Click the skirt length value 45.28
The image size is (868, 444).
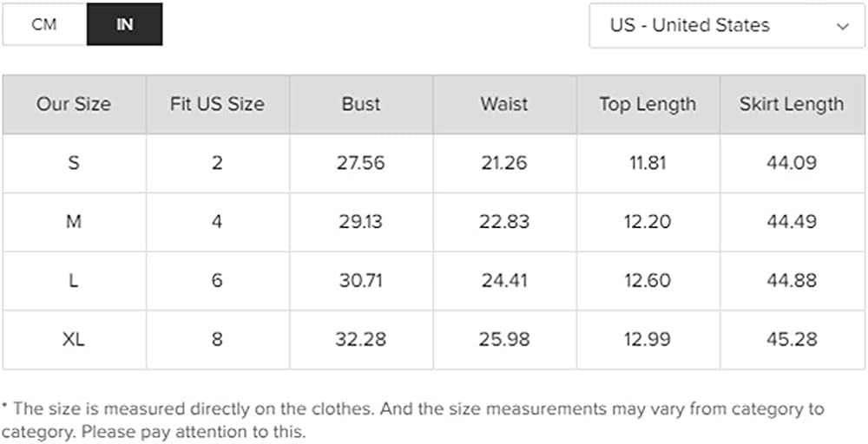pos(792,340)
